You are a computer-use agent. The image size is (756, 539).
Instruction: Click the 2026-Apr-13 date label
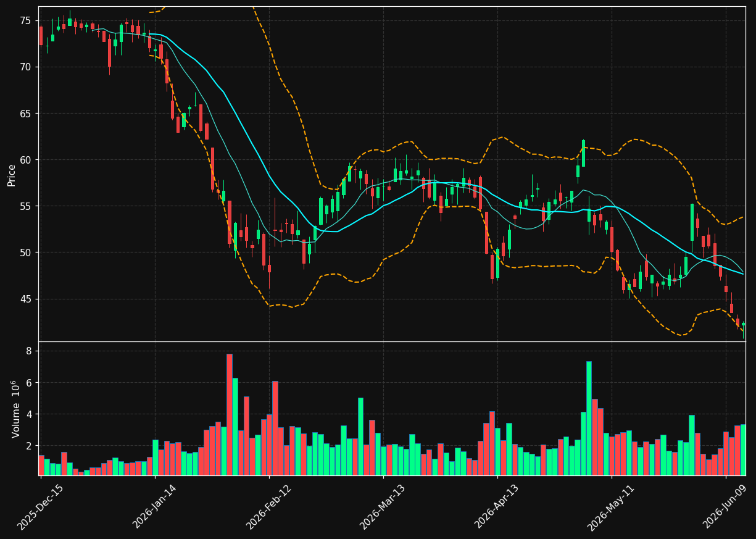[497, 506]
